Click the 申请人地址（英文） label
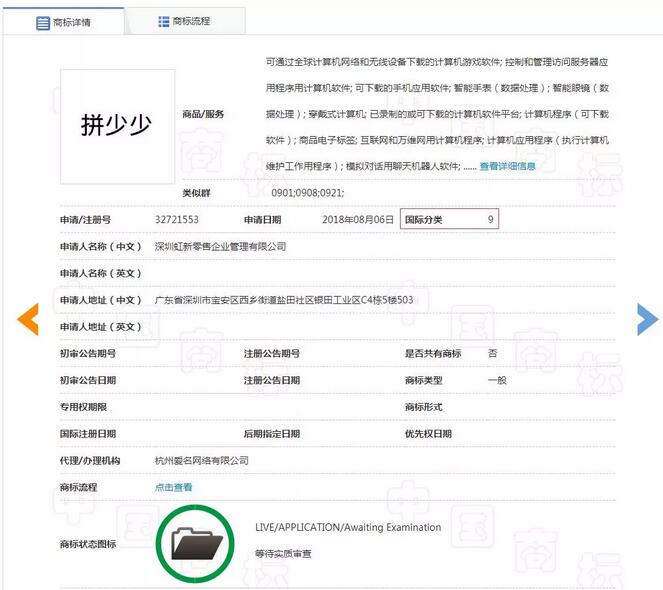 [x=101, y=327]
